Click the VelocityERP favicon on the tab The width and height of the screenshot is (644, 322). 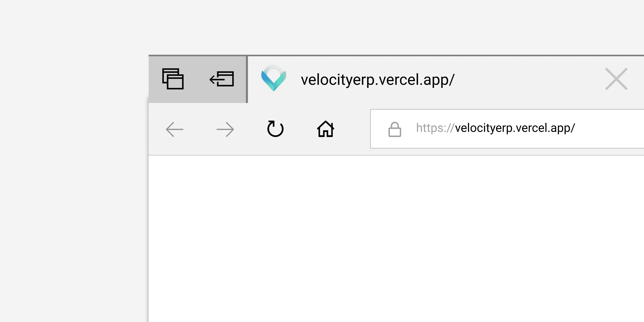click(x=274, y=78)
